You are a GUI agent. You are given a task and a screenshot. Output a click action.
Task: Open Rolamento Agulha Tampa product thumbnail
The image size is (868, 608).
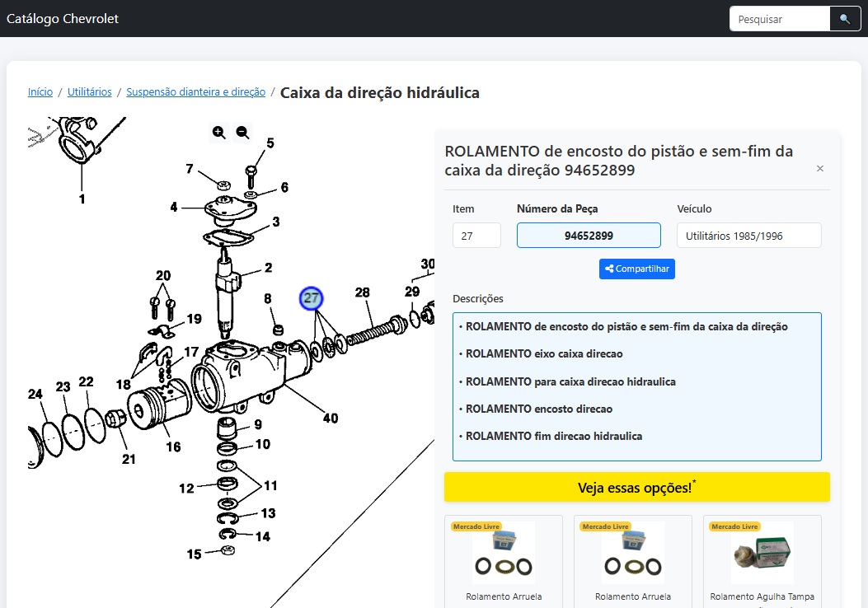click(x=762, y=554)
